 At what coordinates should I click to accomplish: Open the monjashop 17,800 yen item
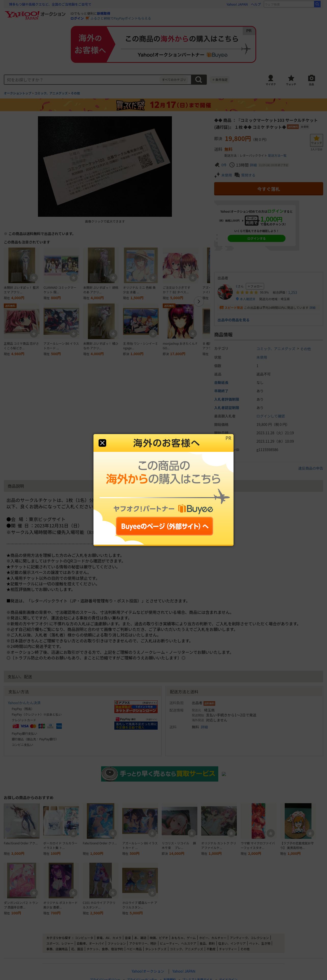(181, 330)
